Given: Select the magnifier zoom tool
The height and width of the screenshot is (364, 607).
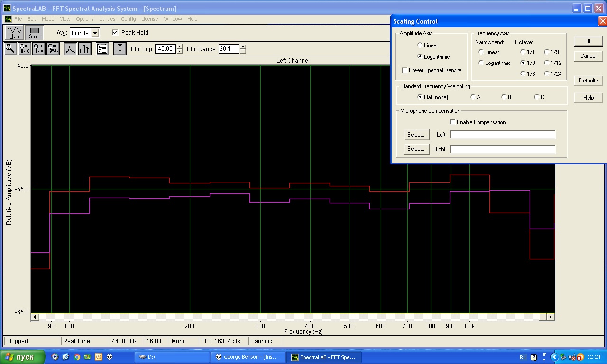Looking at the screenshot, I should point(10,49).
